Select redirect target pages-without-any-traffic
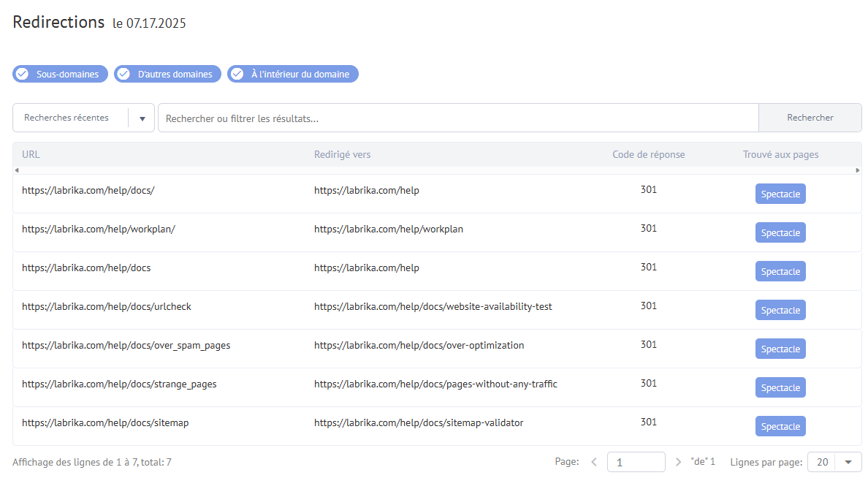This screenshot has height=478, width=868. [x=435, y=384]
